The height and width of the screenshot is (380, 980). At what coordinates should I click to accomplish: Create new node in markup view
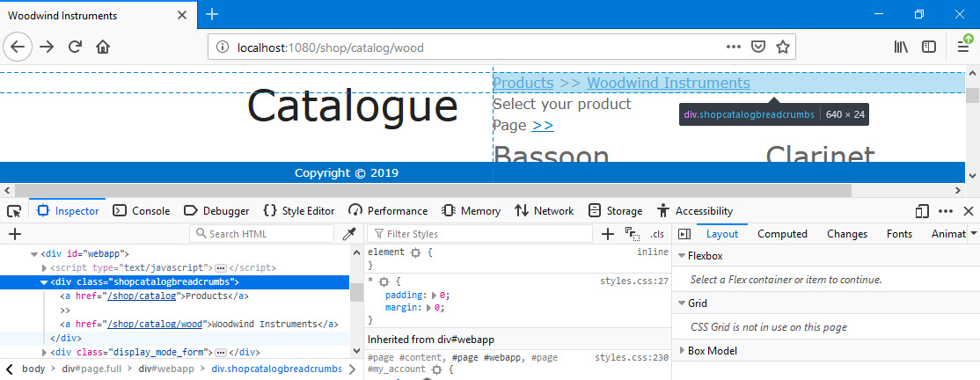[x=15, y=234]
